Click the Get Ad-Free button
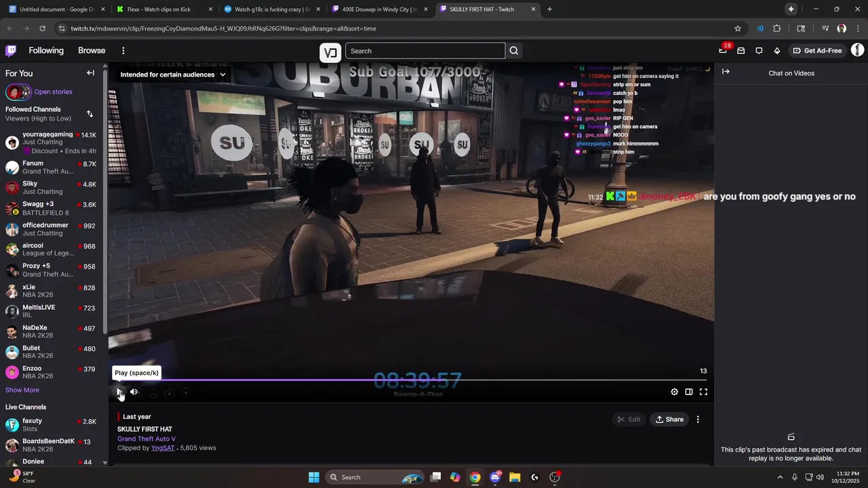The height and width of the screenshot is (488, 868). (x=818, y=51)
